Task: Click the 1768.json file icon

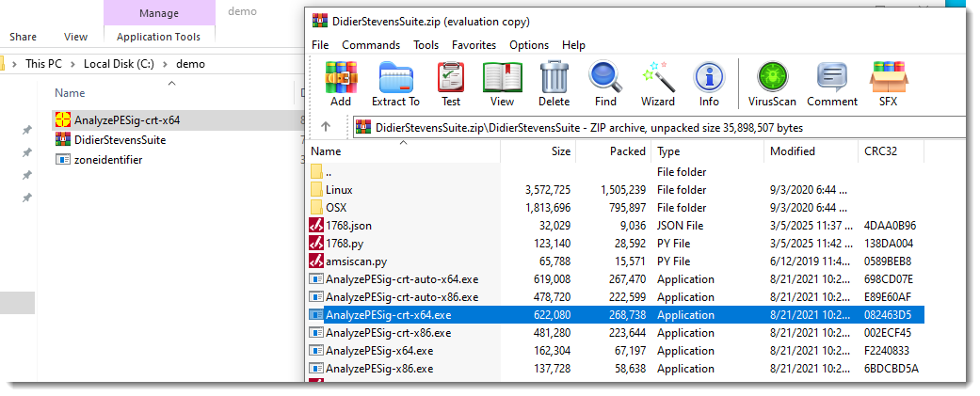Action: pos(316,226)
